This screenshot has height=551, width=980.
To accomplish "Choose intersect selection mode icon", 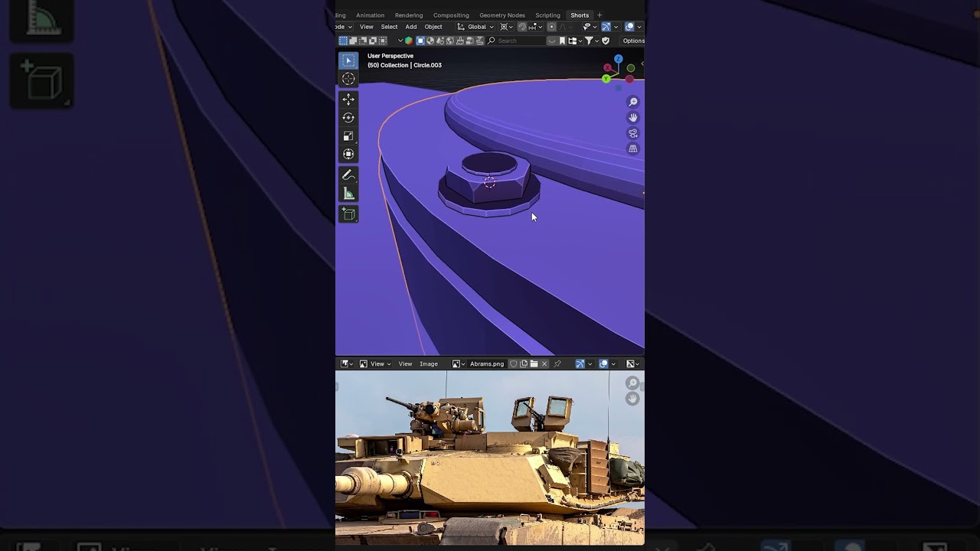I will click(383, 41).
